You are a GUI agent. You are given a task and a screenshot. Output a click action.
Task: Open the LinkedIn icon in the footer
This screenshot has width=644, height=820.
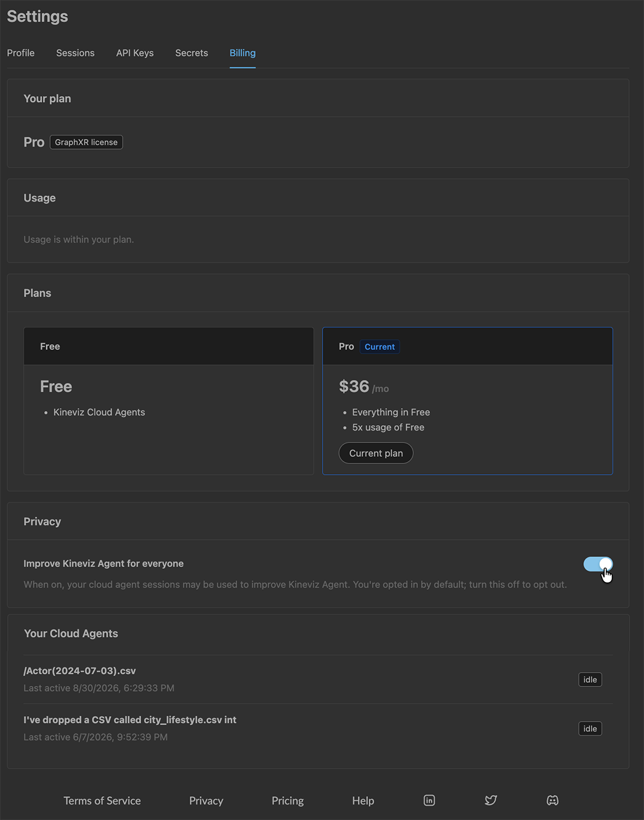(x=429, y=800)
